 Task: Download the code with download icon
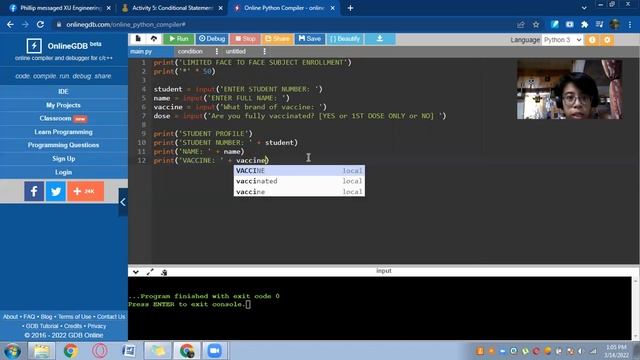pyautogui.click(x=380, y=39)
